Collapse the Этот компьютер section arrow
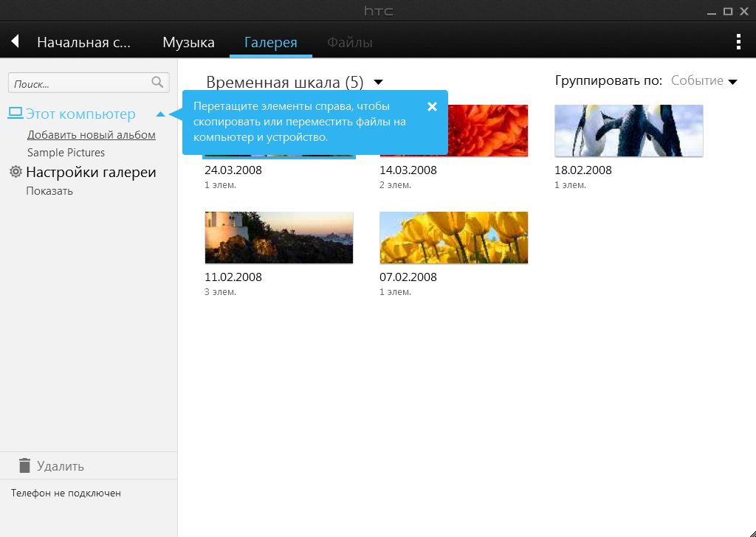 pyautogui.click(x=160, y=114)
